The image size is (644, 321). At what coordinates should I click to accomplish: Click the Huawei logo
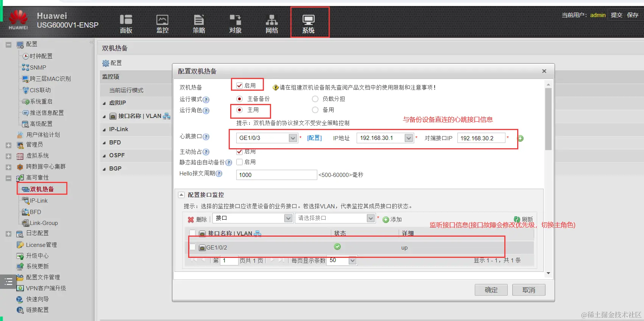pos(18,20)
